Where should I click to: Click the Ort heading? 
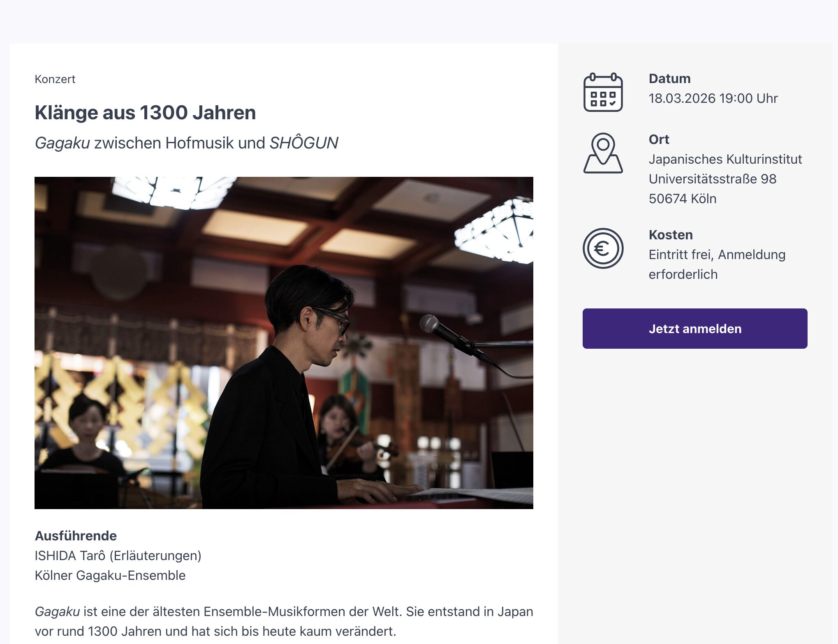(x=659, y=139)
